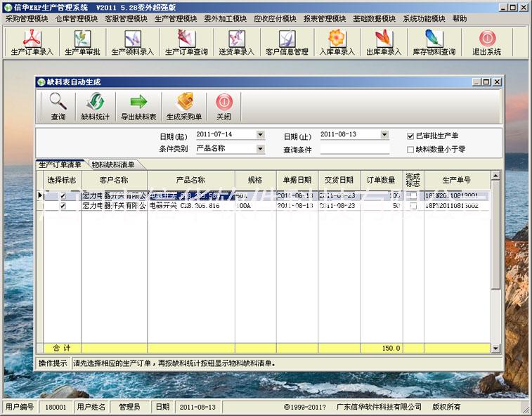This screenshot has height=416, width=532.
Task: Open the 帮助 menu
Action: click(460, 19)
